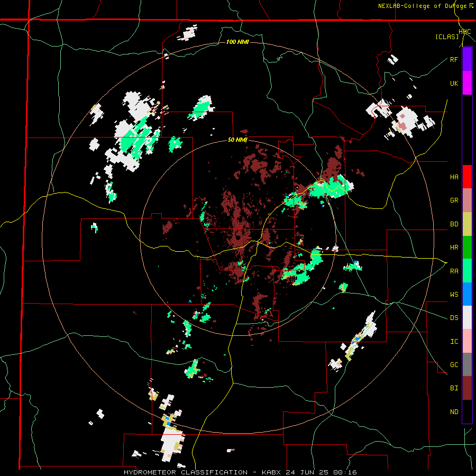Click the 'GC' legend label

tap(454, 365)
